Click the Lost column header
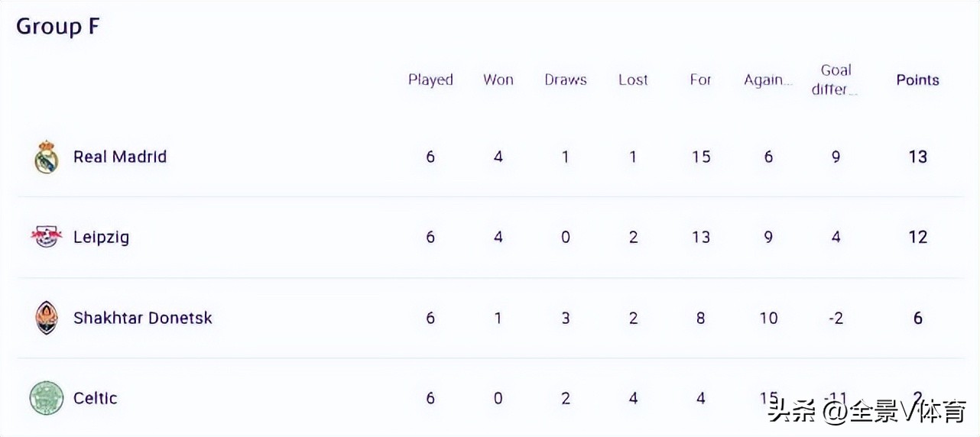Image resolution: width=980 pixels, height=437 pixels. [633, 80]
